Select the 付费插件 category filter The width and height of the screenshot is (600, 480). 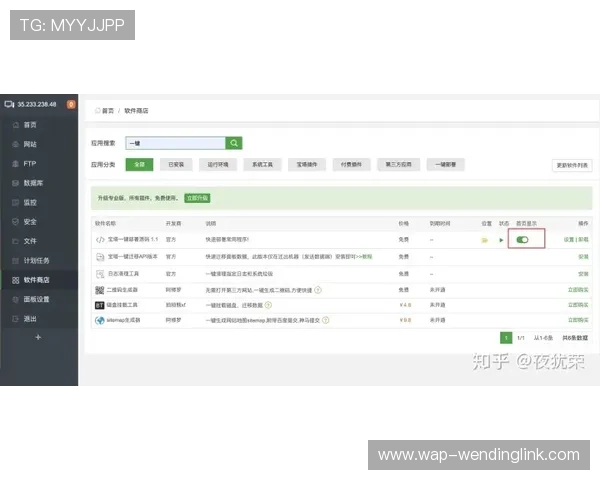pyautogui.click(x=351, y=165)
